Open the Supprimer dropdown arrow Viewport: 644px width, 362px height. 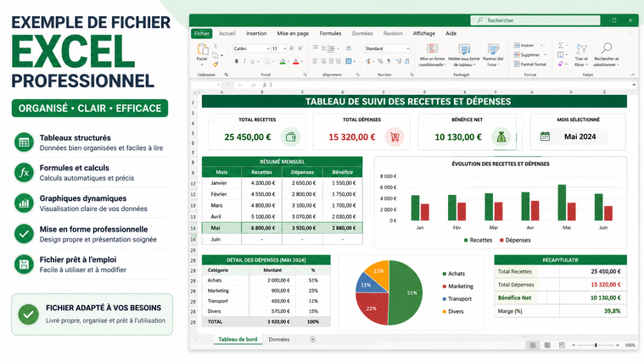[546, 54]
